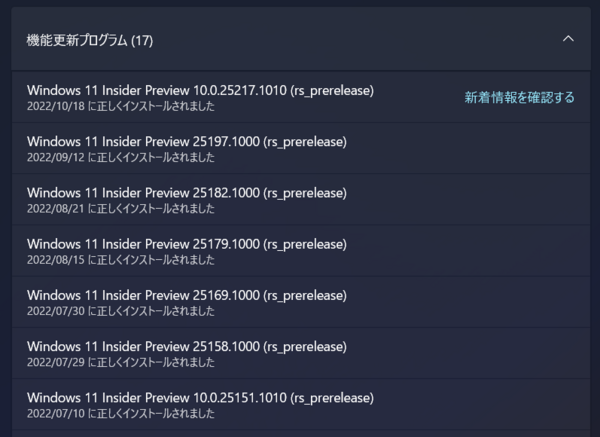Click the (rs_prerelease) label of build 25179.1000
Screen dimensions: 600x437
[x=304, y=243]
